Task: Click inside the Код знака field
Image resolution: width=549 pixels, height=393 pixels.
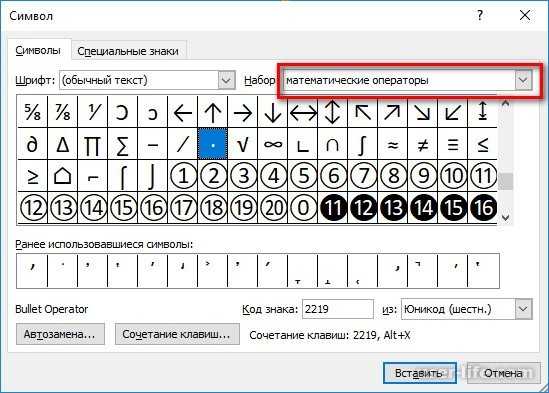Action: [338, 309]
